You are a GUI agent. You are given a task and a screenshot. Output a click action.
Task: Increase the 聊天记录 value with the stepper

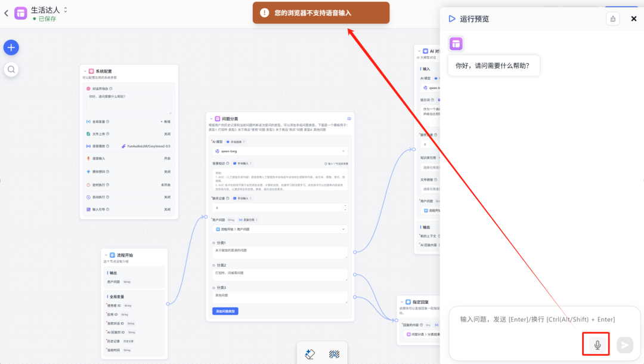point(345,205)
